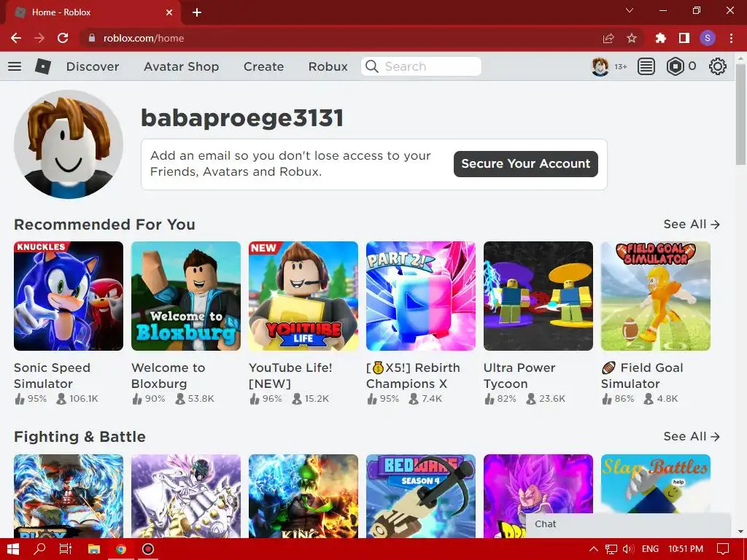The image size is (747, 560).
Task: Open the settings gear icon
Action: point(718,66)
